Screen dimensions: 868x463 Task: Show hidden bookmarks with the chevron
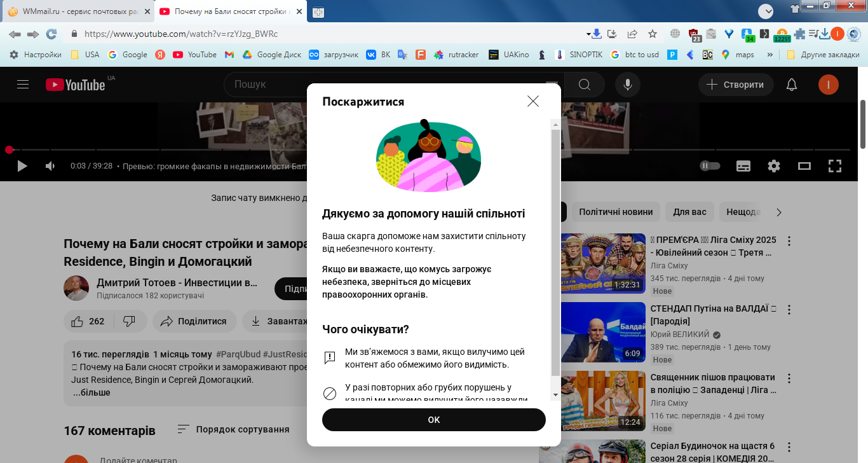point(770,55)
